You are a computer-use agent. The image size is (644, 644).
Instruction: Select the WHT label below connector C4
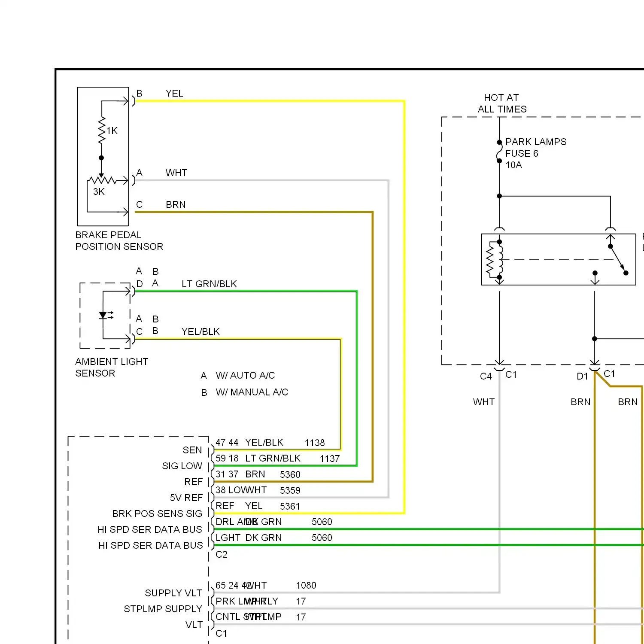coord(484,402)
